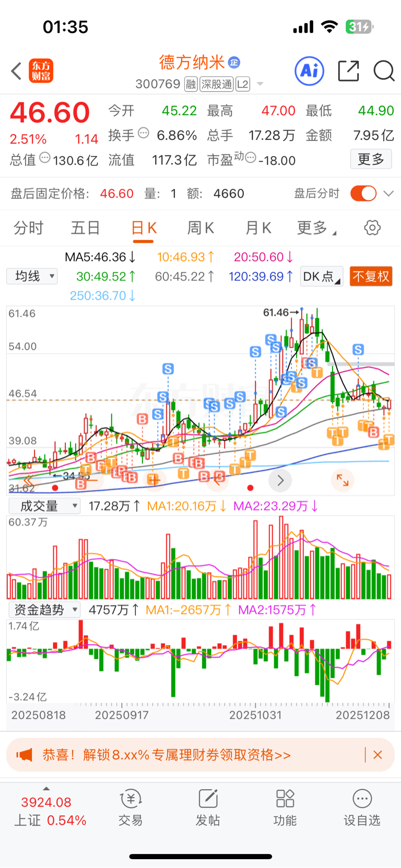Tap the MA2:23.29万 volume value

276,506
